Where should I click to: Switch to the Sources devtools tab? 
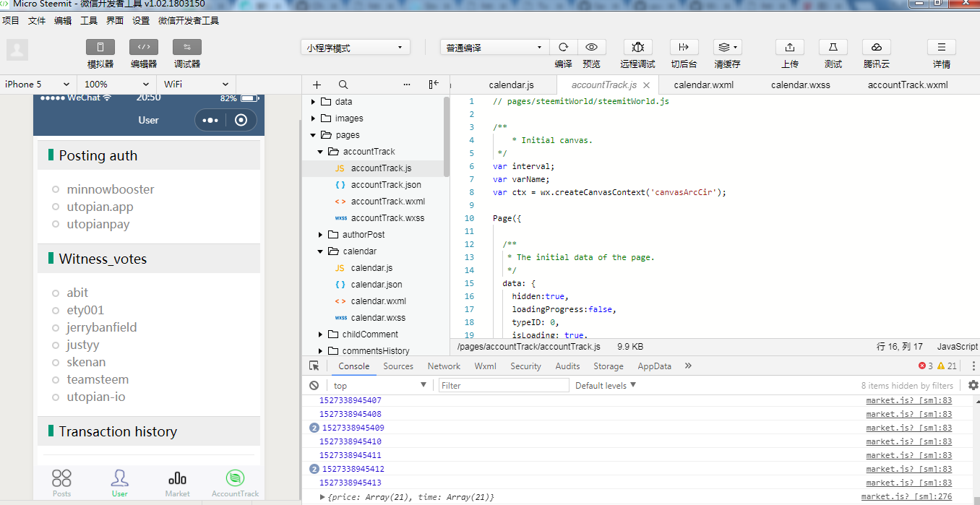[x=398, y=366]
